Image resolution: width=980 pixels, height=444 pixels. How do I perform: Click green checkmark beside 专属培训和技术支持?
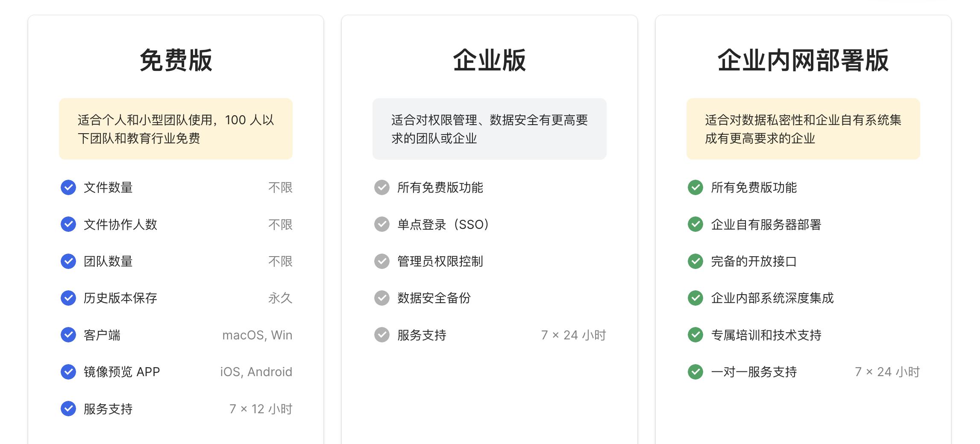[x=695, y=335]
